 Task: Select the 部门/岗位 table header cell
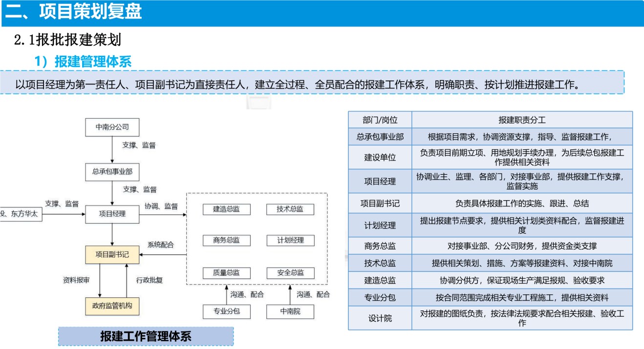pos(380,120)
